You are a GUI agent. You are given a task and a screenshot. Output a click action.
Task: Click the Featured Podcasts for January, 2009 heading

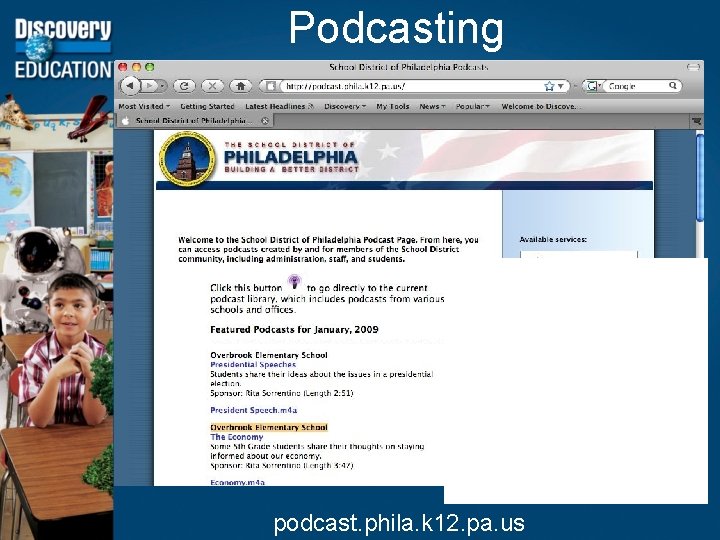tap(294, 330)
